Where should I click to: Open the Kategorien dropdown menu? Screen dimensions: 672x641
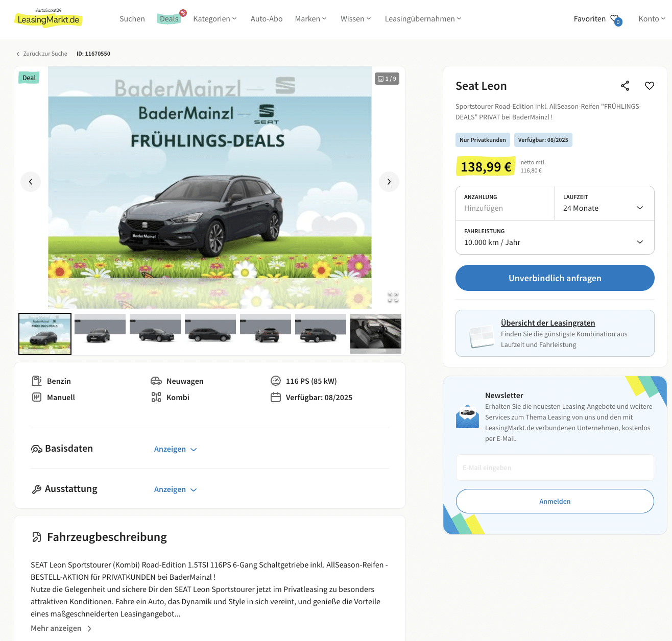click(x=215, y=19)
